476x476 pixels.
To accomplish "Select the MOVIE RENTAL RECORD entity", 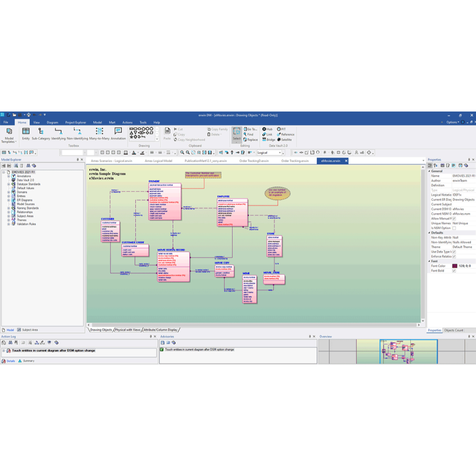I will pos(174,266).
